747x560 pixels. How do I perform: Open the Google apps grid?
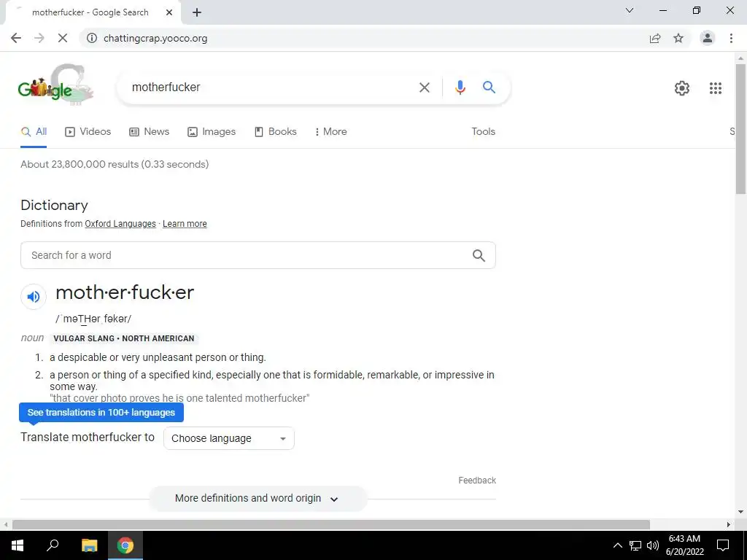pos(715,88)
